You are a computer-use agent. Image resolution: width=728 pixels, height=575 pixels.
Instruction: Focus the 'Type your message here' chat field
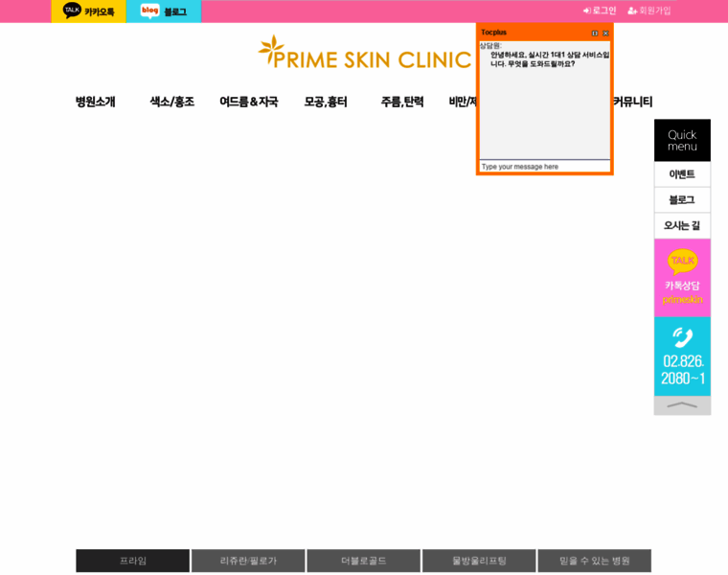point(545,167)
